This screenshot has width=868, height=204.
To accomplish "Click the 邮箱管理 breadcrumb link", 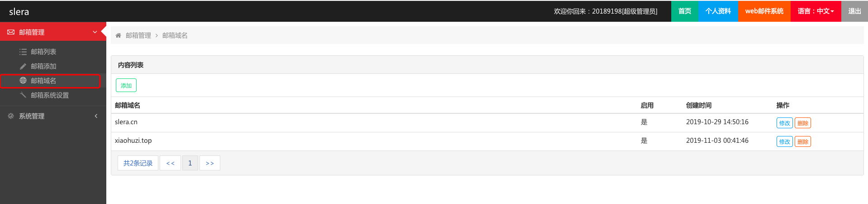I will point(138,35).
